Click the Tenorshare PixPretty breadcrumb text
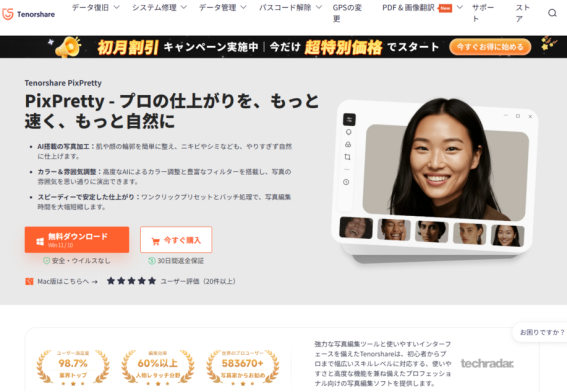The width and height of the screenshot is (567, 392). pyautogui.click(x=63, y=83)
